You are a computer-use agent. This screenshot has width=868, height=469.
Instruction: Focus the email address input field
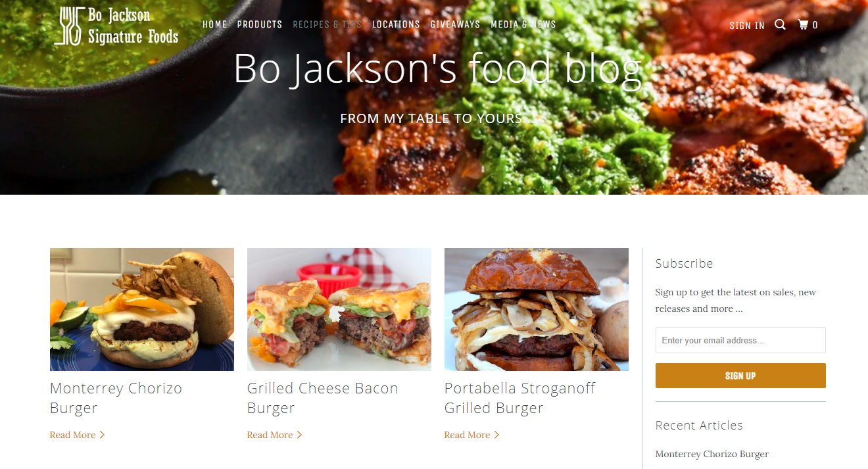pos(740,340)
